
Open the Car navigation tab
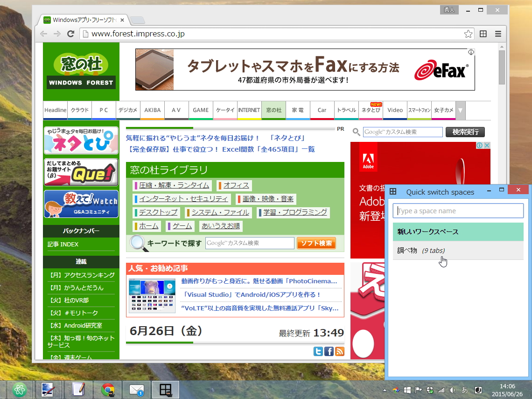tap(322, 110)
